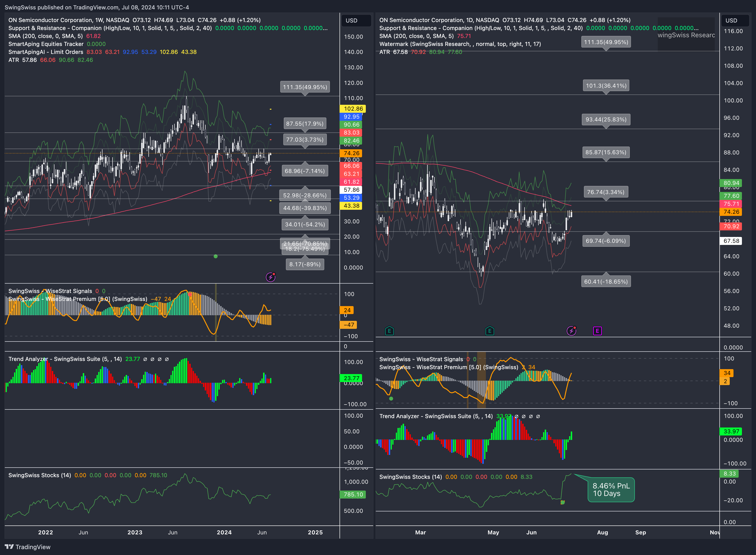
Task: Click the green dot in daily WiseStrat pane
Action: tap(391, 399)
